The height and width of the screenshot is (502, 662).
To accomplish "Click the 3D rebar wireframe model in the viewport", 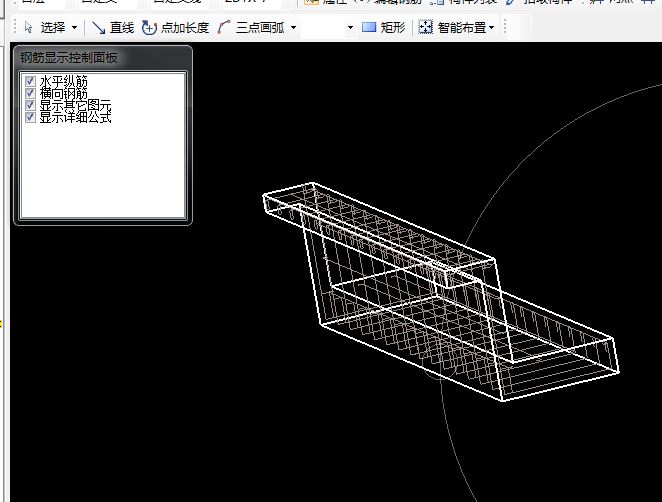I will pyautogui.click(x=440, y=291).
